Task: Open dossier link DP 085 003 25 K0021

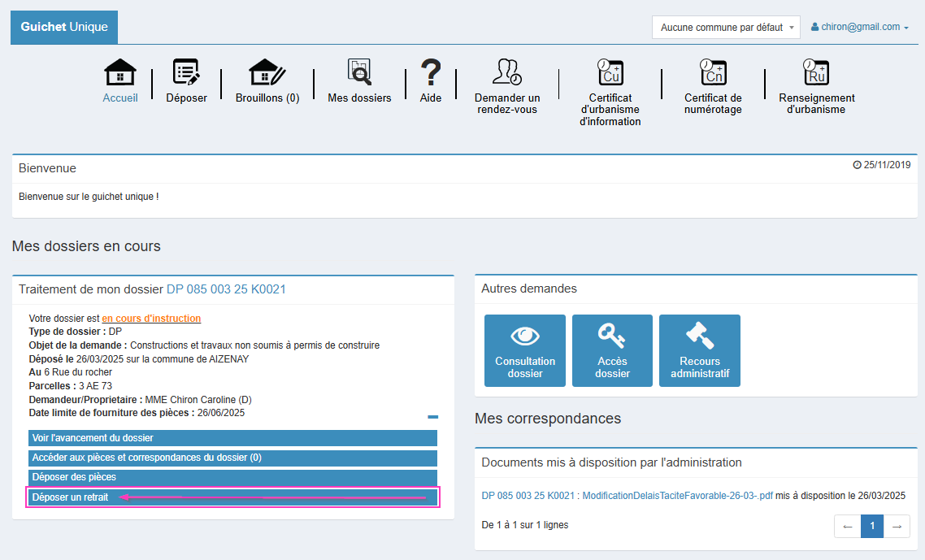Action: click(x=226, y=289)
